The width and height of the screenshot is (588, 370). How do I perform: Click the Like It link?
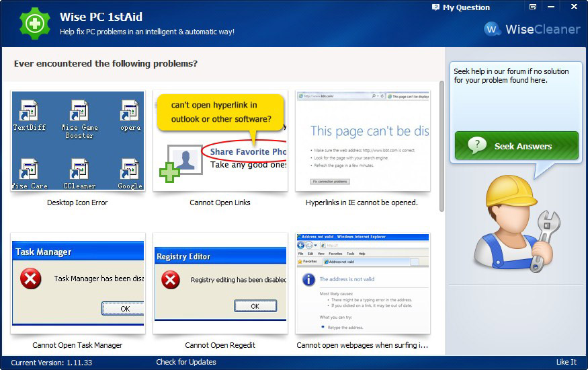pos(566,362)
